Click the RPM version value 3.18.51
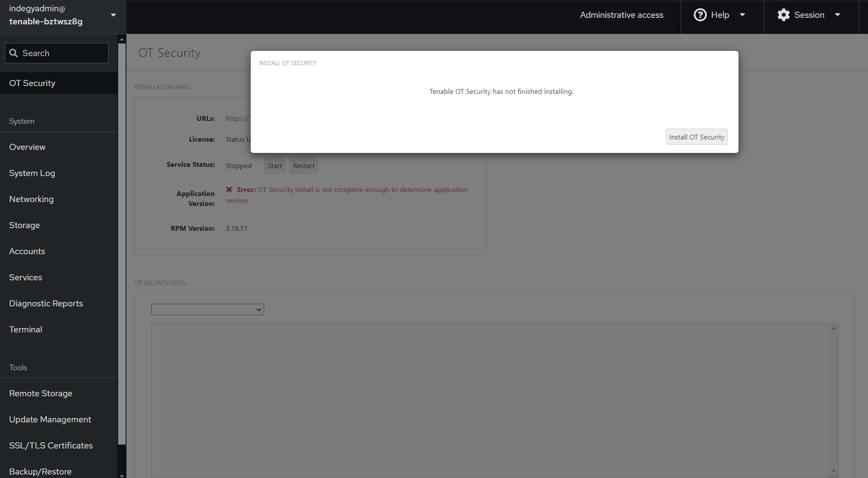Image resolution: width=868 pixels, height=478 pixels. point(236,228)
